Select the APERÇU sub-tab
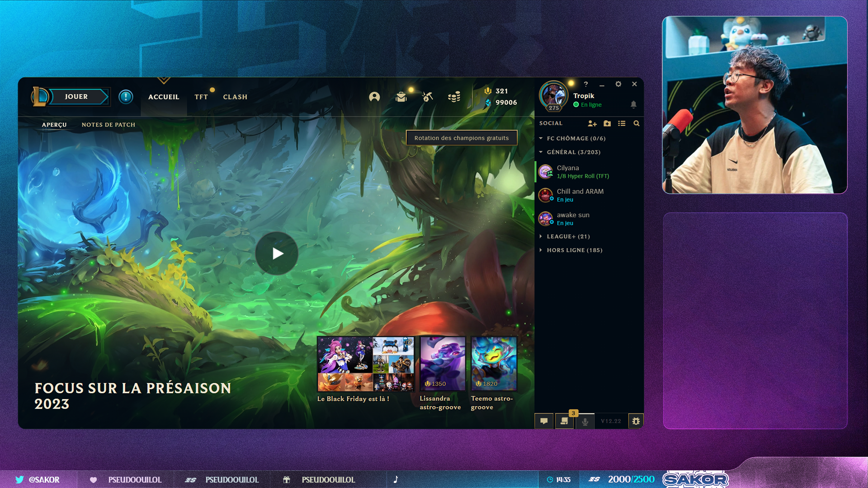Screen dimensions: 868x488 click(x=54, y=125)
